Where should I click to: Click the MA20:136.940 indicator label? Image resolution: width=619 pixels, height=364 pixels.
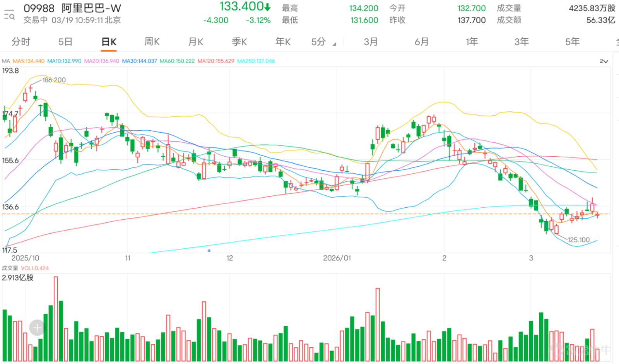[x=102, y=61]
